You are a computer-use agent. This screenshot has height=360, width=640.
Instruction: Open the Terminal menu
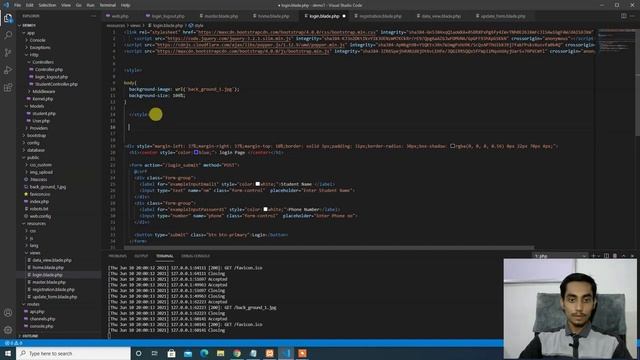pos(108,5)
